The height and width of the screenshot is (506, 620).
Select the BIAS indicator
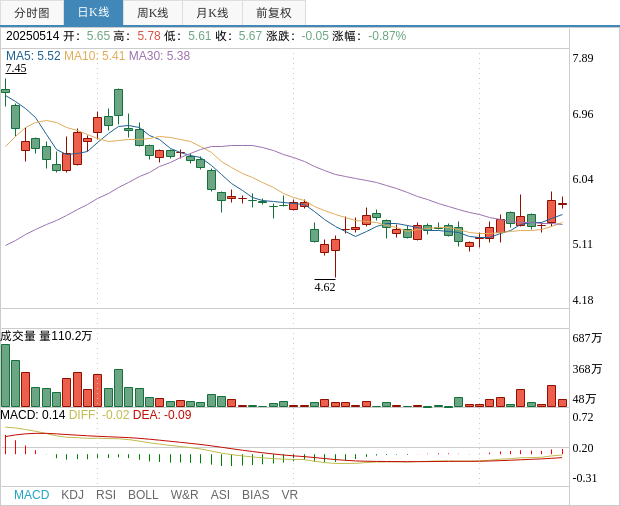point(255,495)
